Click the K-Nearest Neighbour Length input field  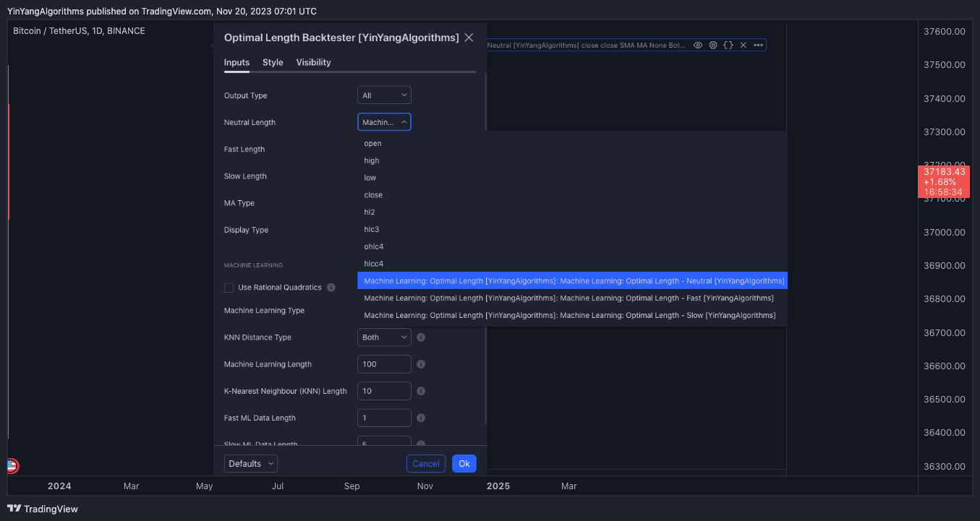[x=384, y=391]
